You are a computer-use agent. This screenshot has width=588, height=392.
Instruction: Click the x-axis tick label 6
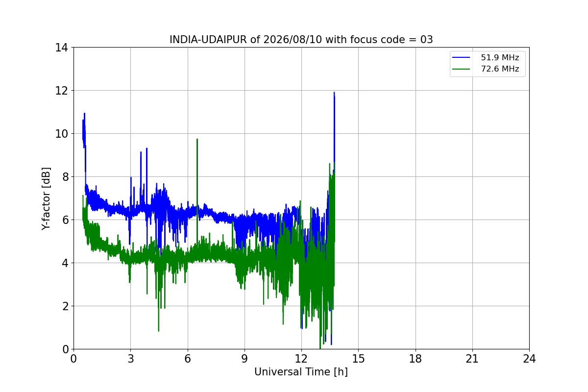(188, 359)
